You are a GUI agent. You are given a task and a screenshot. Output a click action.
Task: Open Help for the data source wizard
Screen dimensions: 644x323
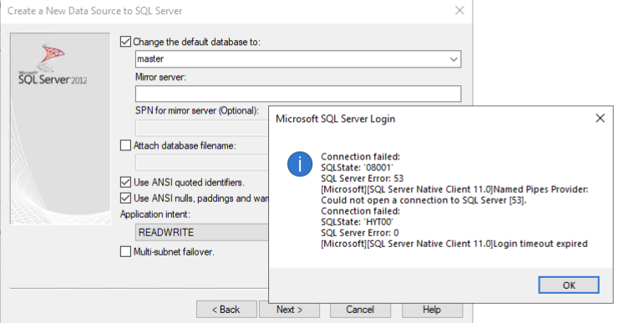point(432,310)
